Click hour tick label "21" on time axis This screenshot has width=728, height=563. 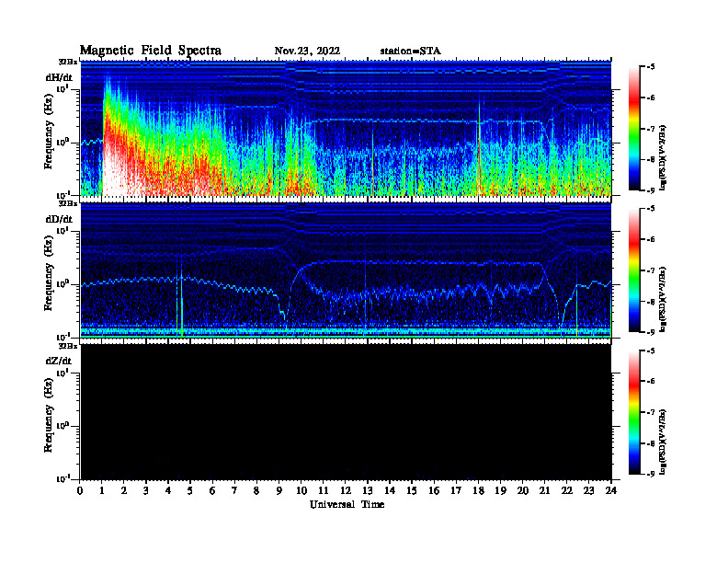point(544,490)
